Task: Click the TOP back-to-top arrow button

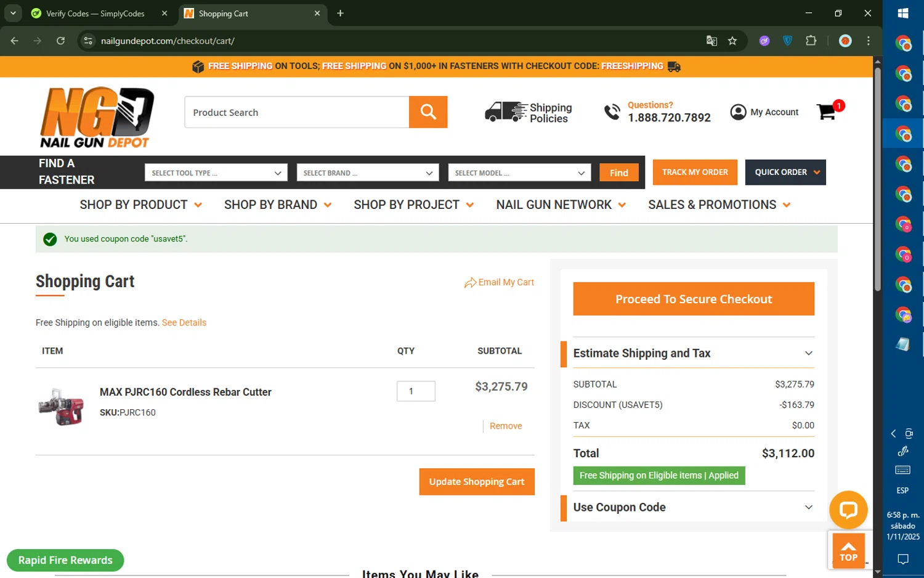Action: pyautogui.click(x=848, y=551)
